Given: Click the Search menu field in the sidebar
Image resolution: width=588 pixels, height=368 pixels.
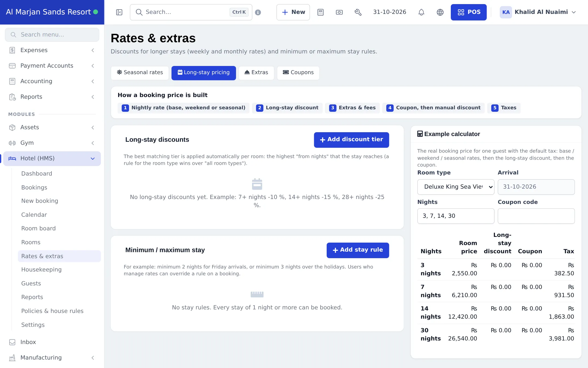Looking at the screenshot, I should (x=52, y=35).
